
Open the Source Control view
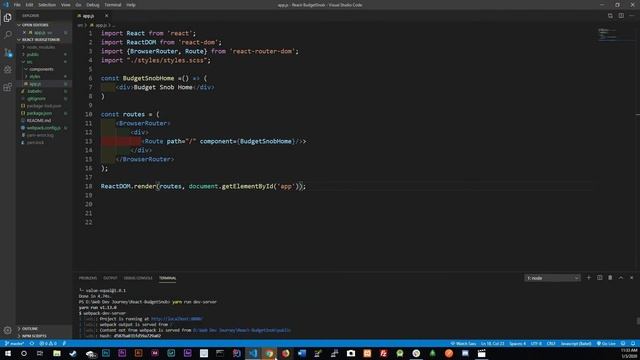coord(7,53)
